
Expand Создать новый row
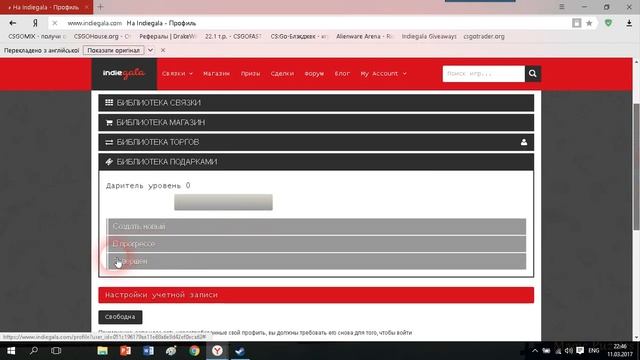(x=317, y=227)
